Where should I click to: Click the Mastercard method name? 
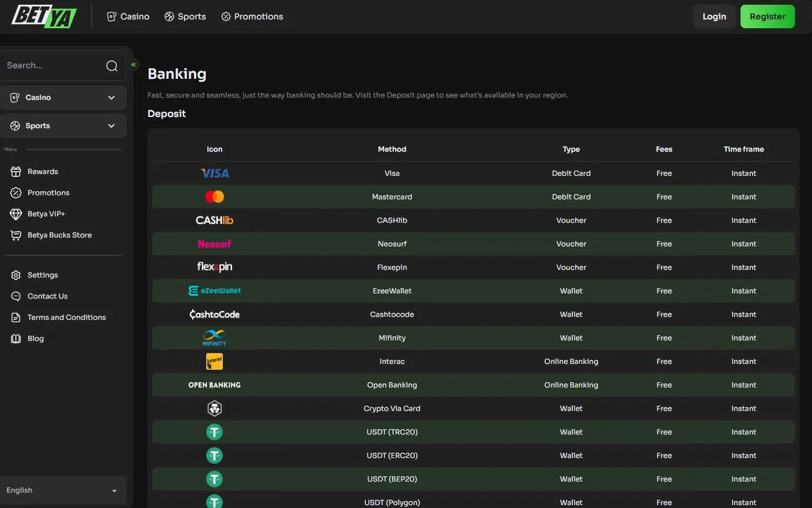(x=392, y=197)
